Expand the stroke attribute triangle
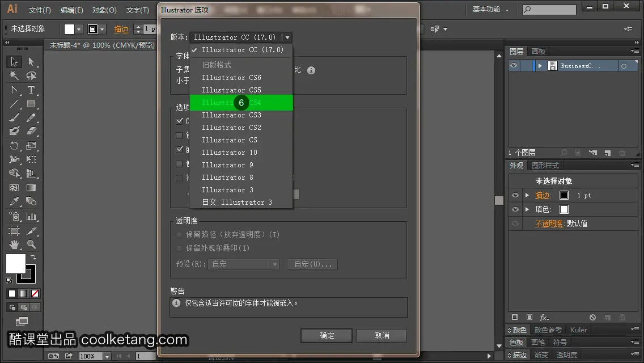 527,195
